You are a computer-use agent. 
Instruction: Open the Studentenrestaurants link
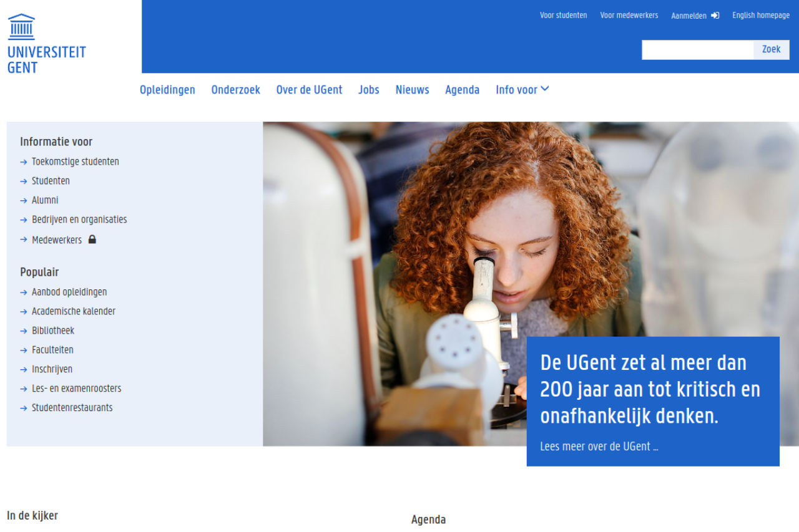point(72,408)
